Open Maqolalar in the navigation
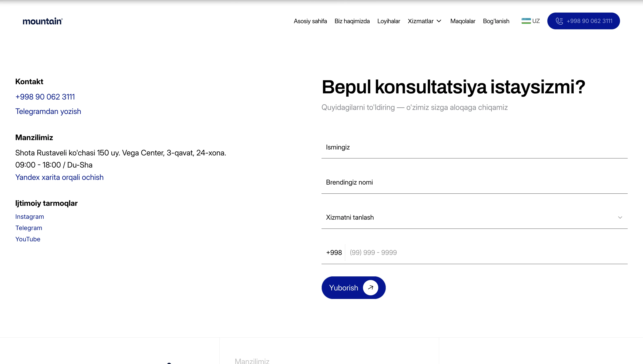643x364 pixels. 463,21
